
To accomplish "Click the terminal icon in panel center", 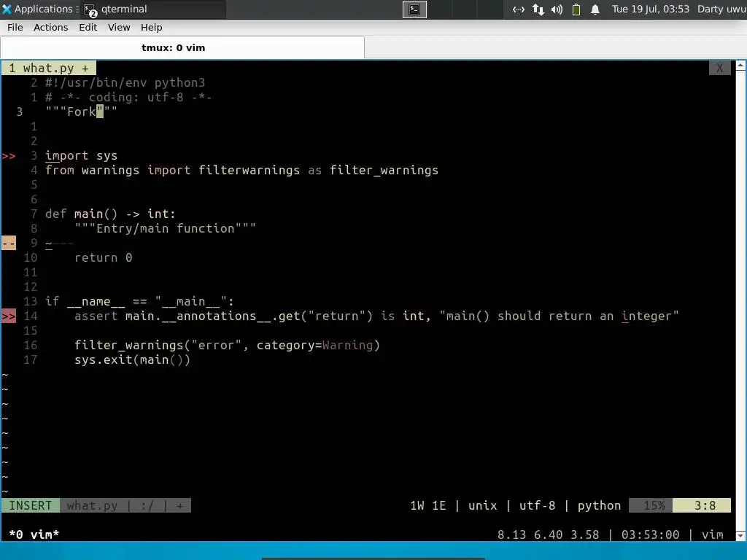I will point(414,9).
